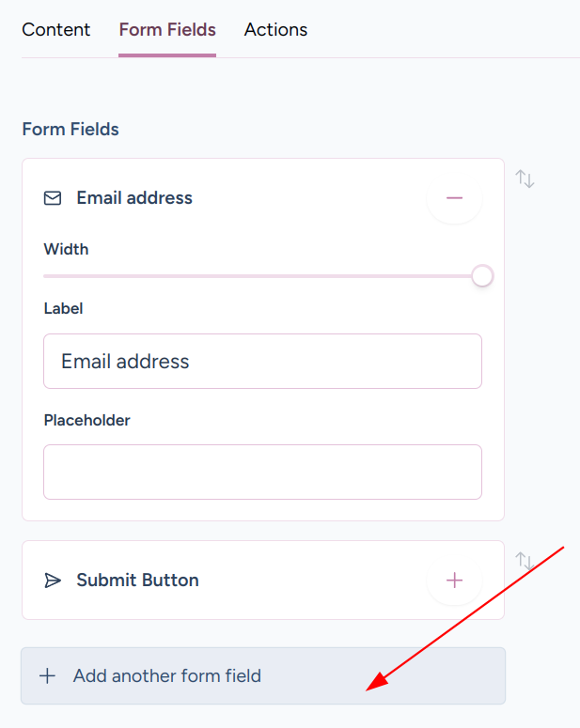The height and width of the screenshot is (728, 580).
Task: Click 'Add another form field' button
Action: click(x=262, y=675)
